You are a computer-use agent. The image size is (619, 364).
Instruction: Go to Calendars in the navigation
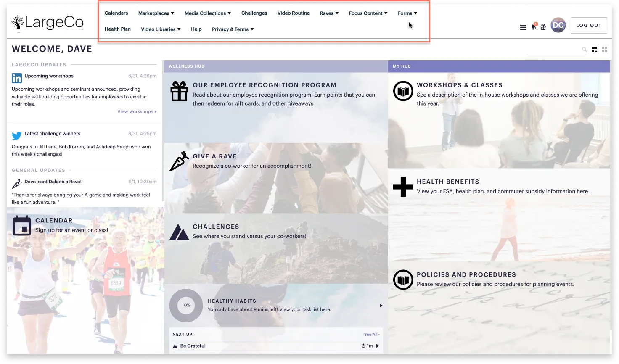pos(116,13)
